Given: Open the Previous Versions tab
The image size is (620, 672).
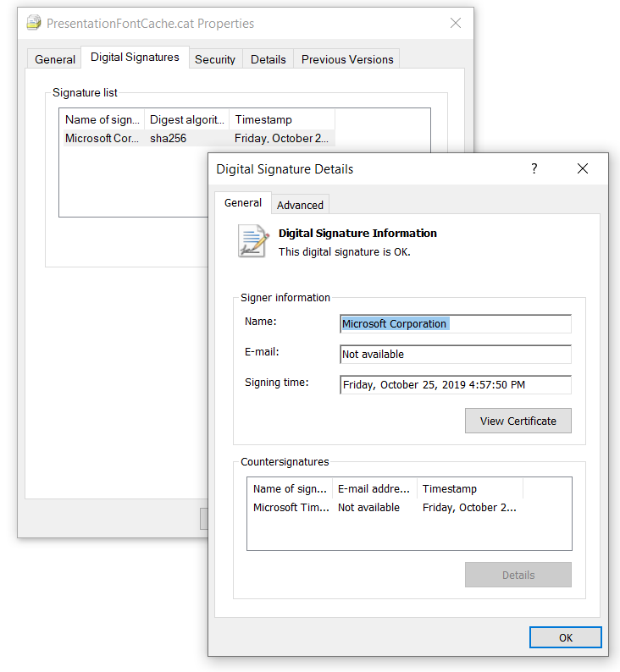Looking at the screenshot, I should [x=347, y=59].
